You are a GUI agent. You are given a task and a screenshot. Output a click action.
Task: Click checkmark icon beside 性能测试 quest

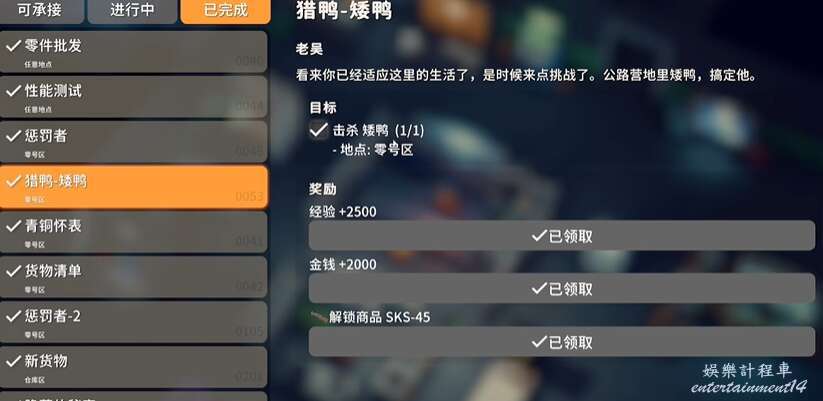(13, 91)
